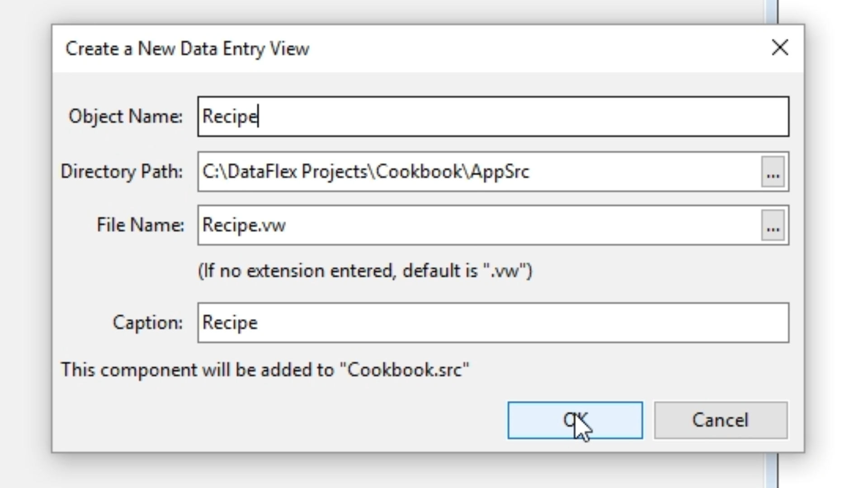Place cursor on AppSrc in directory path
The image size is (868, 488).
point(500,172)
